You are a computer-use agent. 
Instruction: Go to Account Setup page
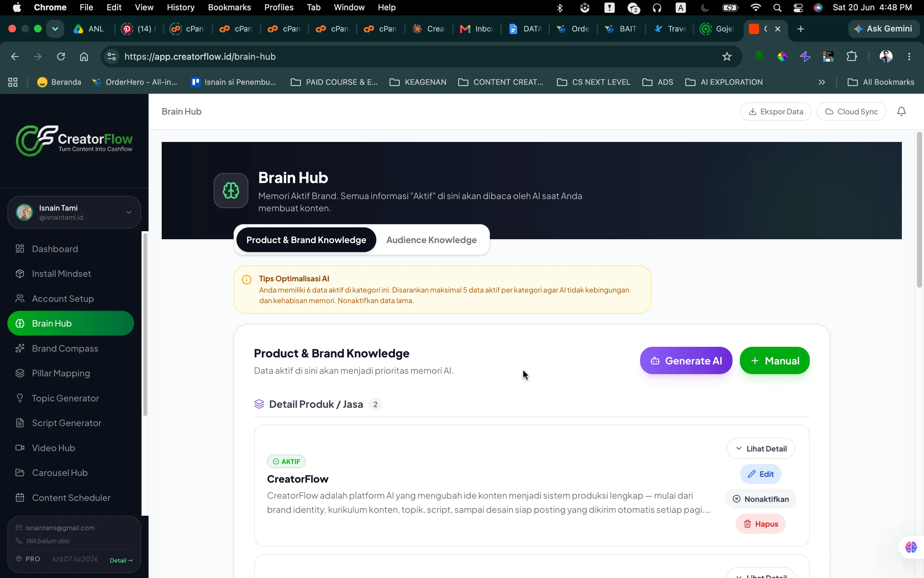pos(71,299)
